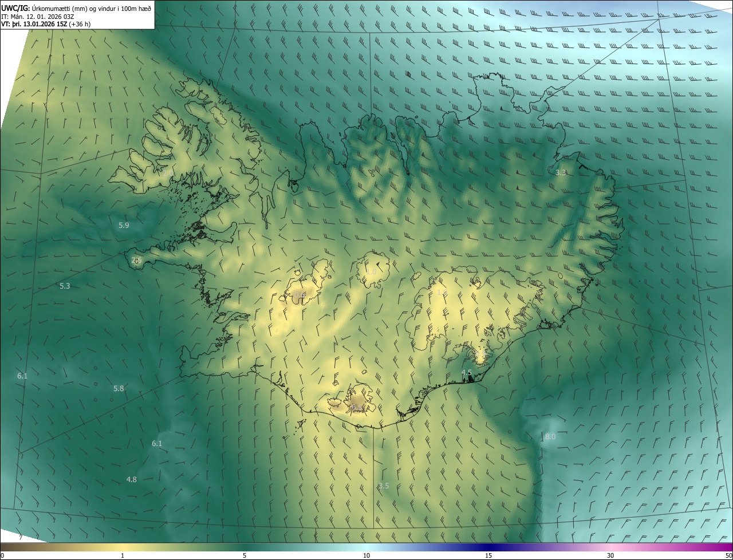Click the 3.3 value label on the map
The height and width of the screenshot is (560, 733).
561,172
